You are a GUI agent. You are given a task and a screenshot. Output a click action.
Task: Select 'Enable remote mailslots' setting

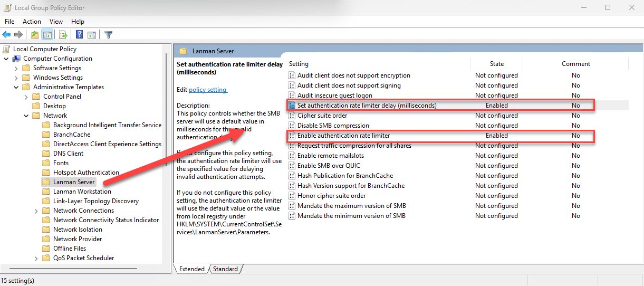coord(331,156)
